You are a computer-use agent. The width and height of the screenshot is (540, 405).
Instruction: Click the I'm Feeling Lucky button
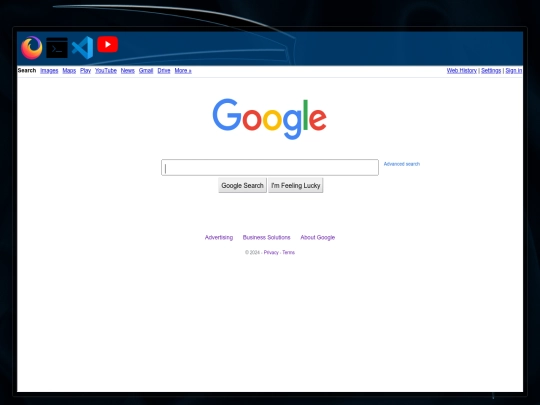pyautogui.click(x=295, y=185)
